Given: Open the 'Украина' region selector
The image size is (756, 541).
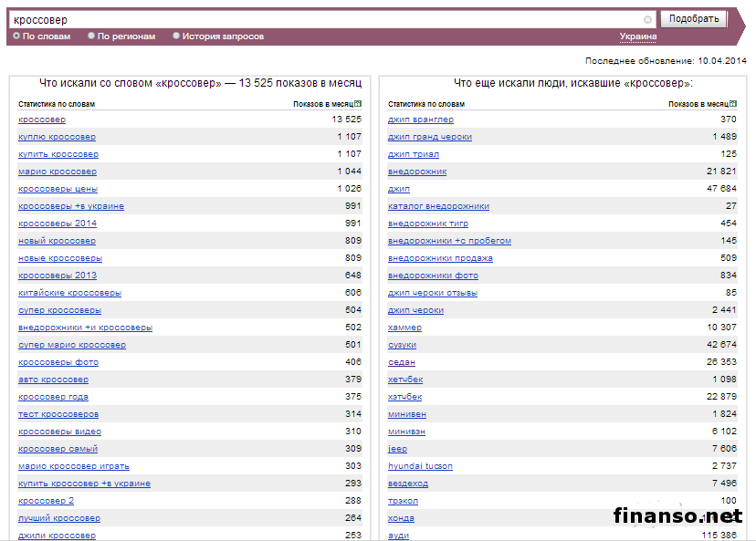Looking at the screenshot, I should (637, 36).
